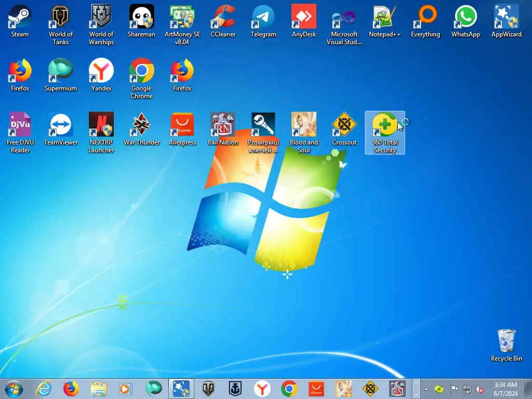Click the muted volume tray icon
Viewport: 532px width, 399px height.
point(480,390)
